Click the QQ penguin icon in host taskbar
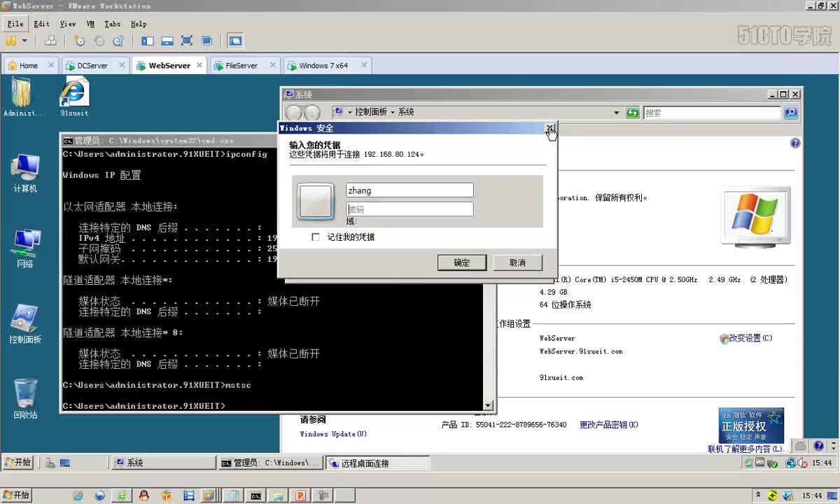Screen dimensions: 840x504 (x=144, y=496)
